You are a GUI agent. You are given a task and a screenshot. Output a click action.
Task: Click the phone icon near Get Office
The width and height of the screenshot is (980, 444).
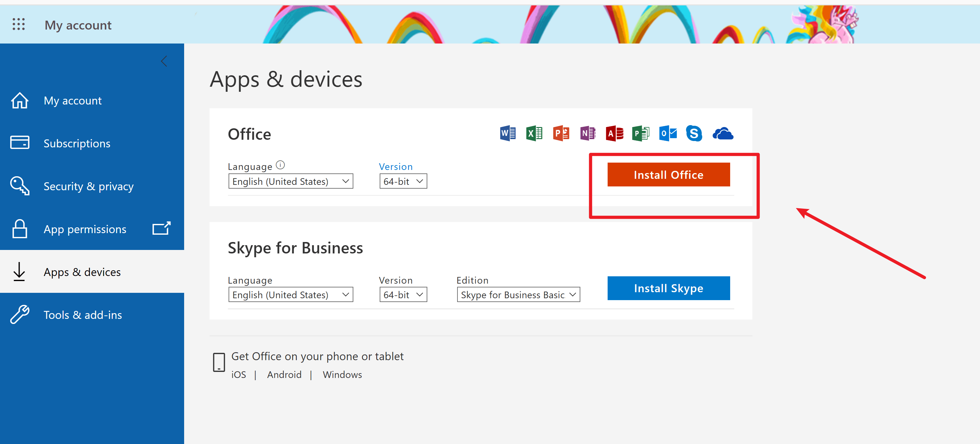(x=219, y=362)
